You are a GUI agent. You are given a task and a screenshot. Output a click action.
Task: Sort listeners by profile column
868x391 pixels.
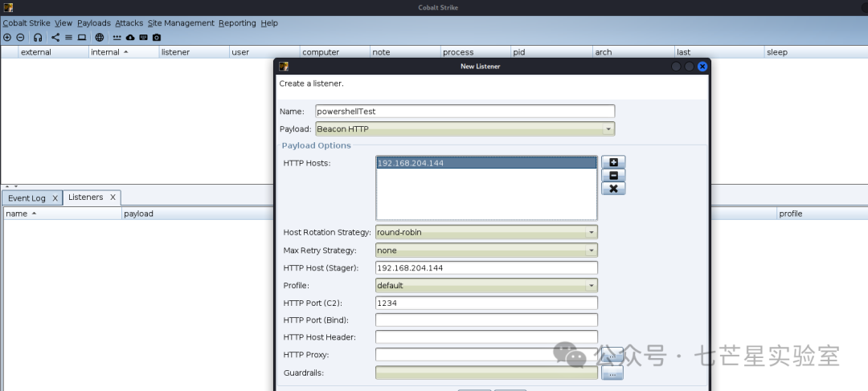[x=821, y=214]
